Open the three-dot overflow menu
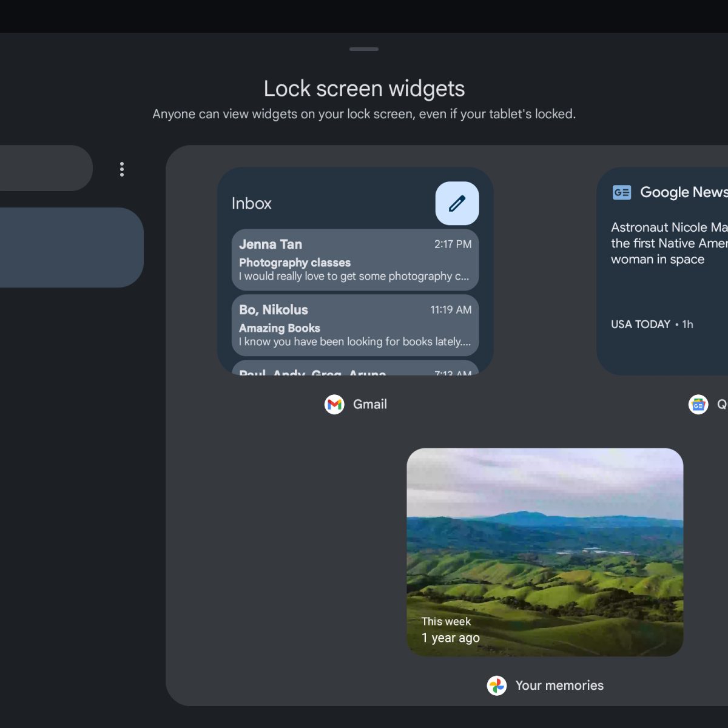Screen dimensions: 728x728 click(122, 169)
